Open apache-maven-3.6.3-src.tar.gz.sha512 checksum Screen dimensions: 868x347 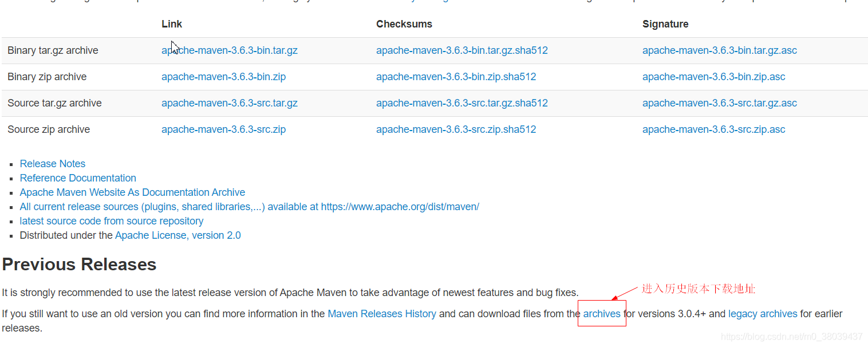click(462, 103)
